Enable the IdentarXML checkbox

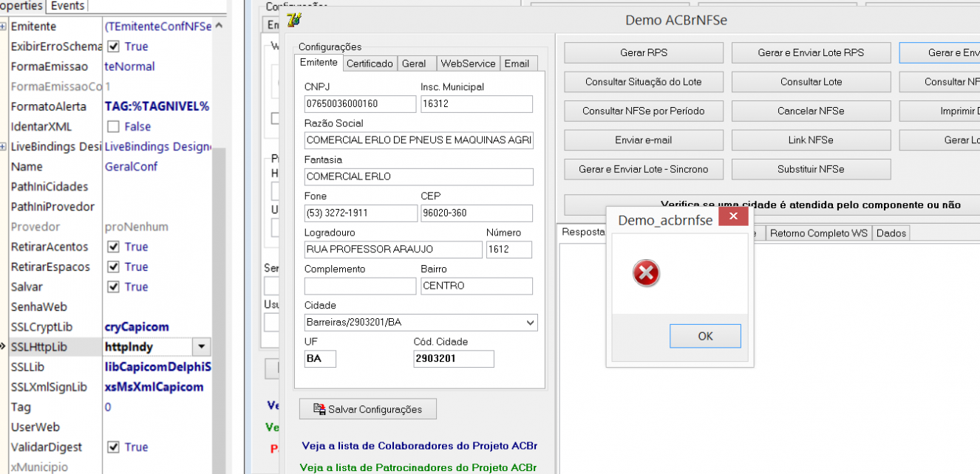coord(113,126)
